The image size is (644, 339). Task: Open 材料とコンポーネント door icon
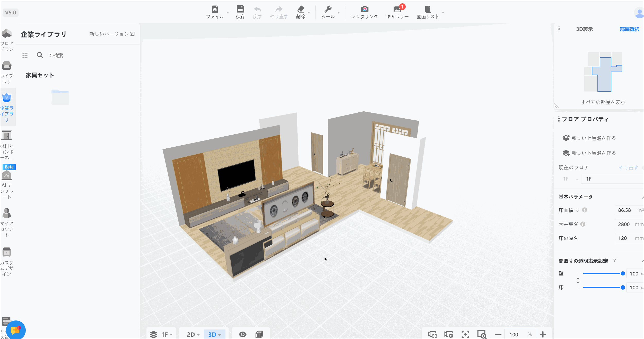[7, 135]
